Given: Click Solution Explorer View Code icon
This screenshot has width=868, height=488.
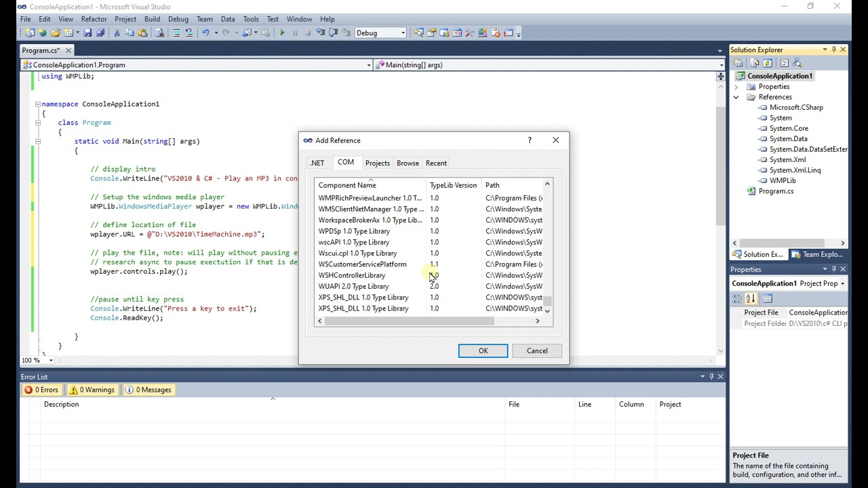Looking at the screenshot, I should point(785,63).
